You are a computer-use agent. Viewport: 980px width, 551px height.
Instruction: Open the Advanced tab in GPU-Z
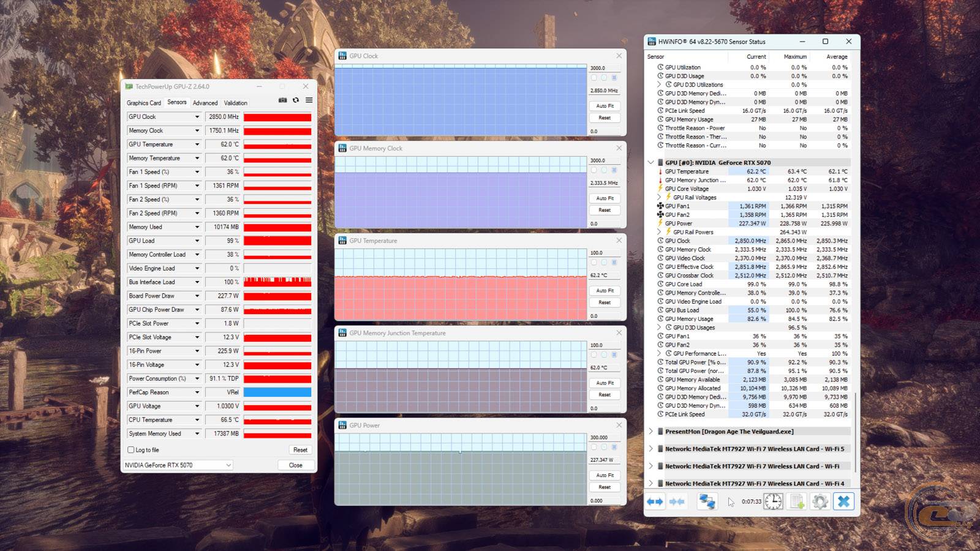tap(205, 103)
